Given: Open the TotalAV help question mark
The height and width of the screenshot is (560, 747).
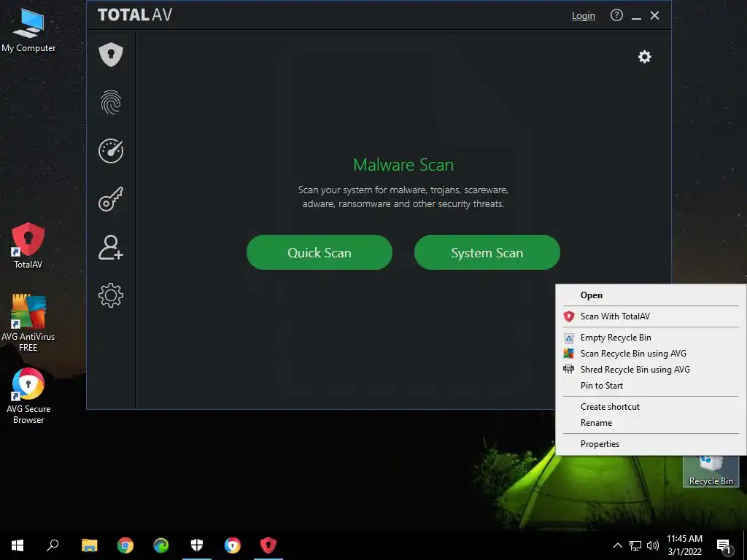Looking at the screenshot, I should 616,15.
